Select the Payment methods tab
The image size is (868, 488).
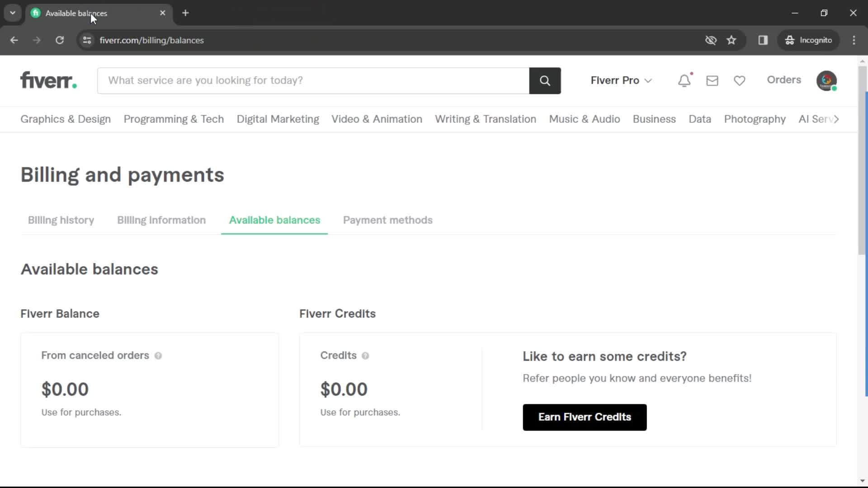[387, 220]
